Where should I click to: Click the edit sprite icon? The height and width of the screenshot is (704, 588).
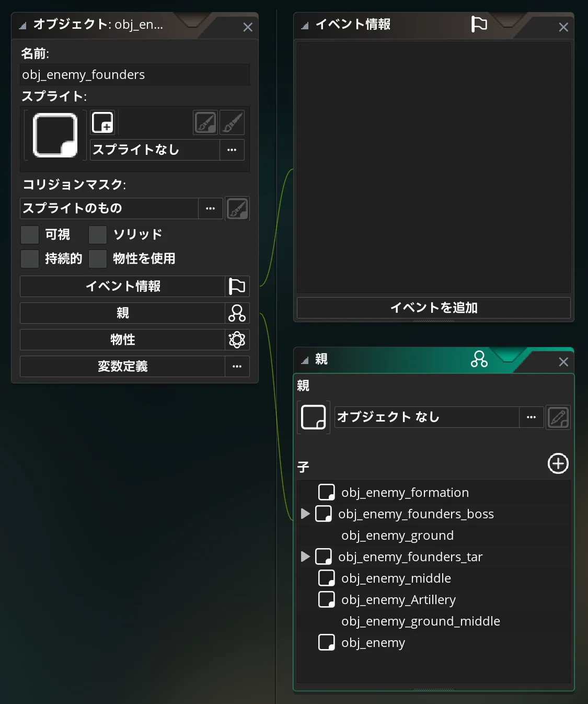[205, 123]
